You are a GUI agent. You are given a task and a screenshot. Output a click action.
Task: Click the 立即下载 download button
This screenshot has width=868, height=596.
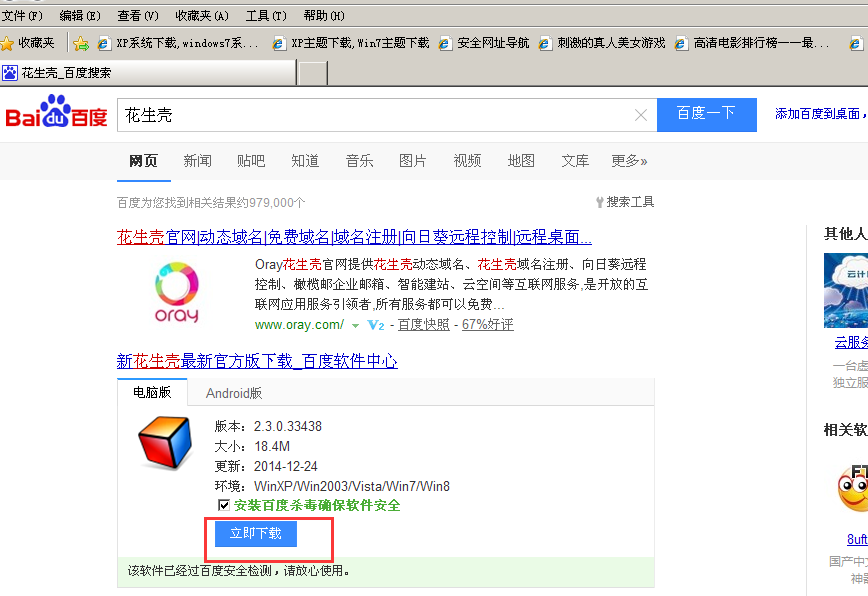click(256, 533)
